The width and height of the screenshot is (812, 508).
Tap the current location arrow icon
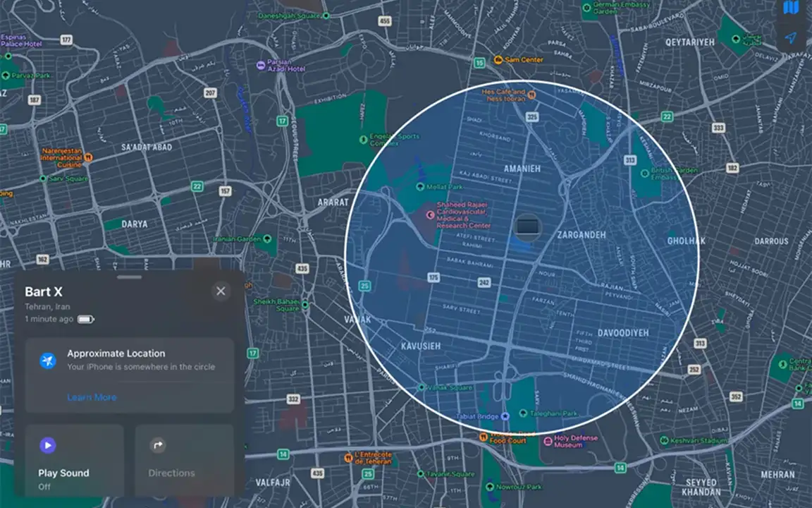coord(791,38)
